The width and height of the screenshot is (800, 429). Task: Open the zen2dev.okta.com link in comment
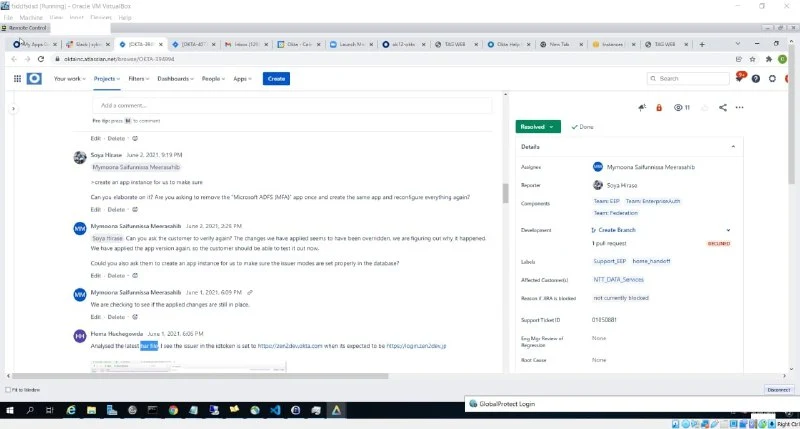(x=290, y=346)
